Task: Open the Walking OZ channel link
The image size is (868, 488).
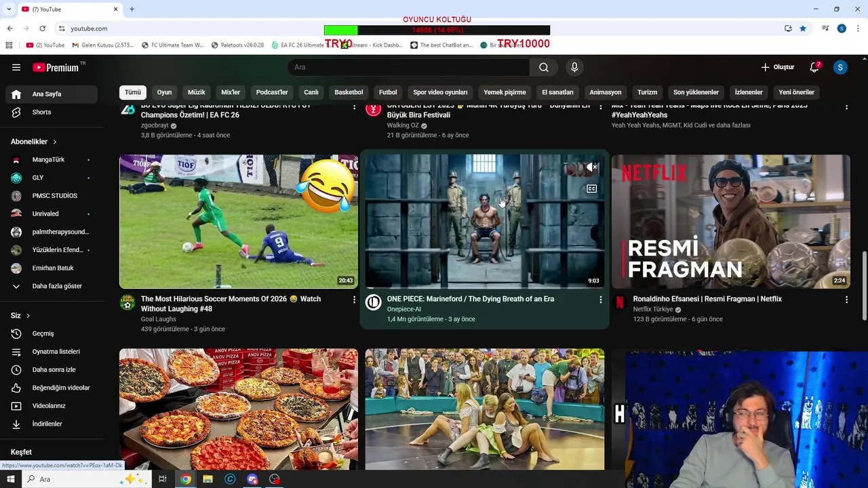Action: 403,125
